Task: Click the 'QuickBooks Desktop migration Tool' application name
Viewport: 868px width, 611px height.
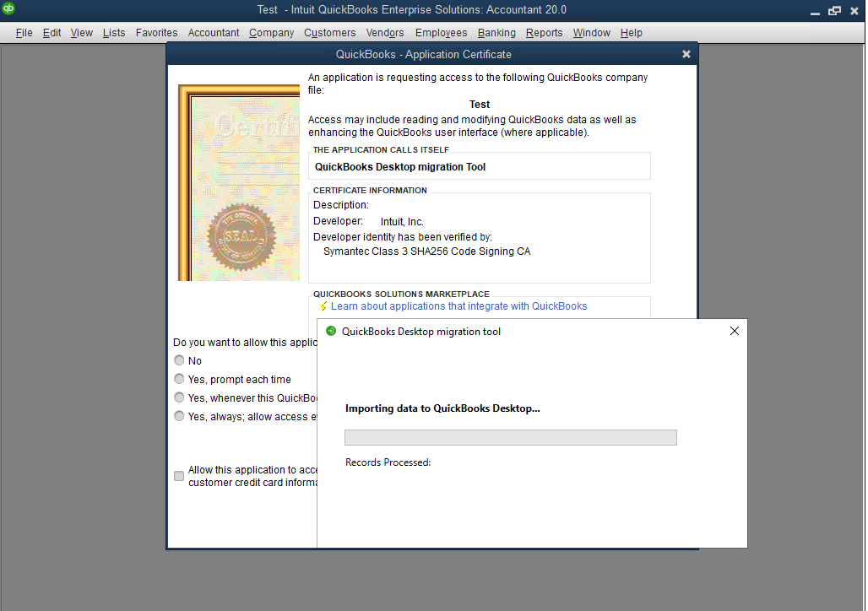Action: [400, 166]
